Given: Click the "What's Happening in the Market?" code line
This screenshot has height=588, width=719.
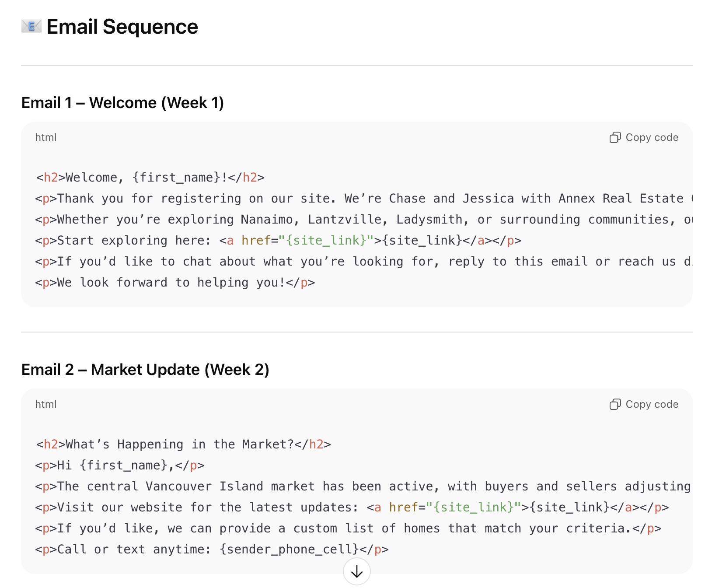Looking at the screenshot, I should tap(183, 444).
